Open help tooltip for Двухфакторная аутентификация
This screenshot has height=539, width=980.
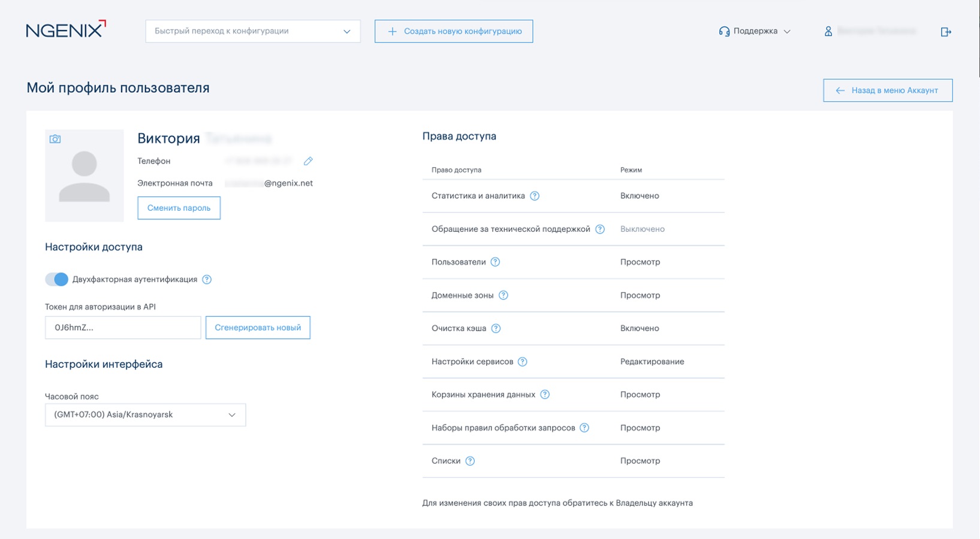(207, 280)
